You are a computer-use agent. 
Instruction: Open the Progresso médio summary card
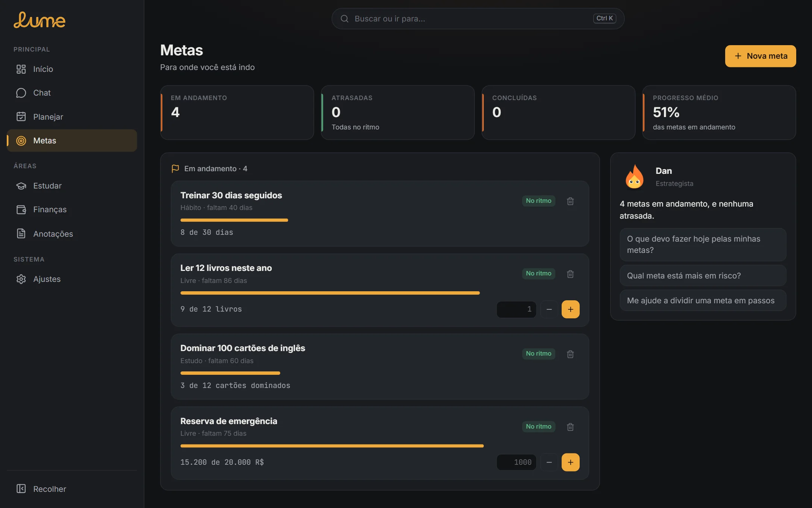(x=719, y=113)
